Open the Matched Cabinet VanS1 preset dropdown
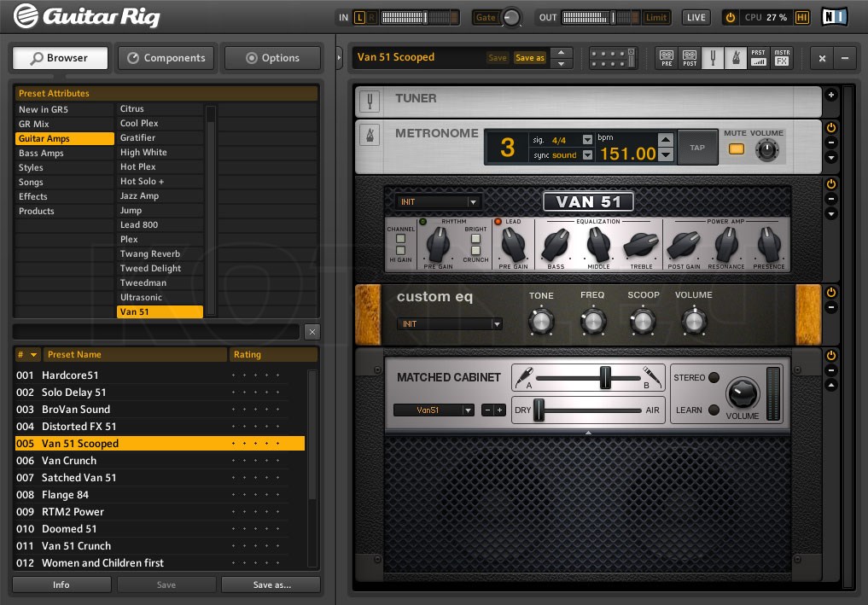Viewport: 868px width, 605px height. tap(434, 410)
